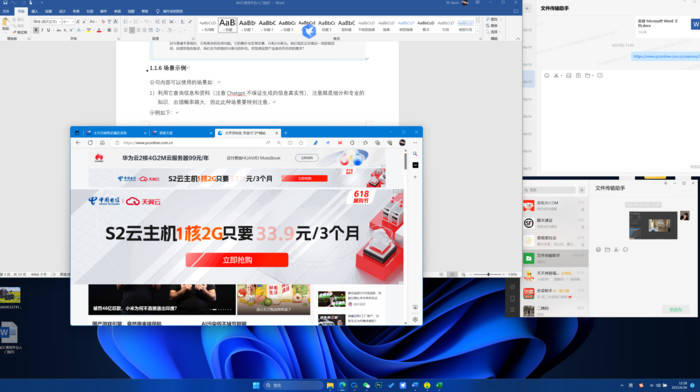Open Microsoft Edge from taskbar
Image resolution: width=700 pixels, height=392 pixels.
(342, 385)
